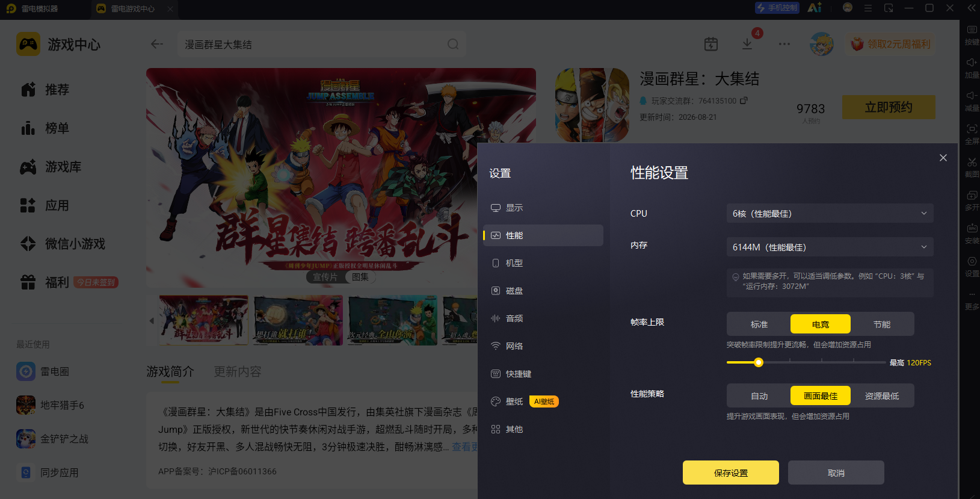Click the search magnifier icon
The height and width of the screenshot is (499, 980).
point(453,44)
